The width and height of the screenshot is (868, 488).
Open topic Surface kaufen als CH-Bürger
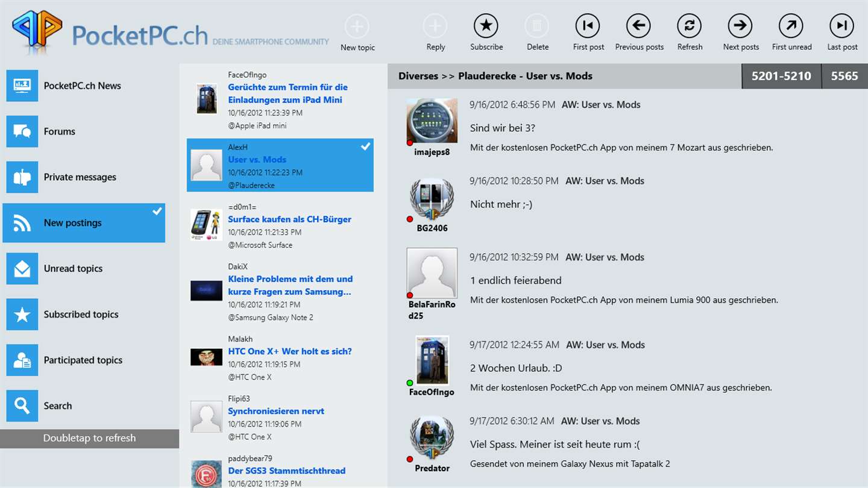[x=289, y=219]
